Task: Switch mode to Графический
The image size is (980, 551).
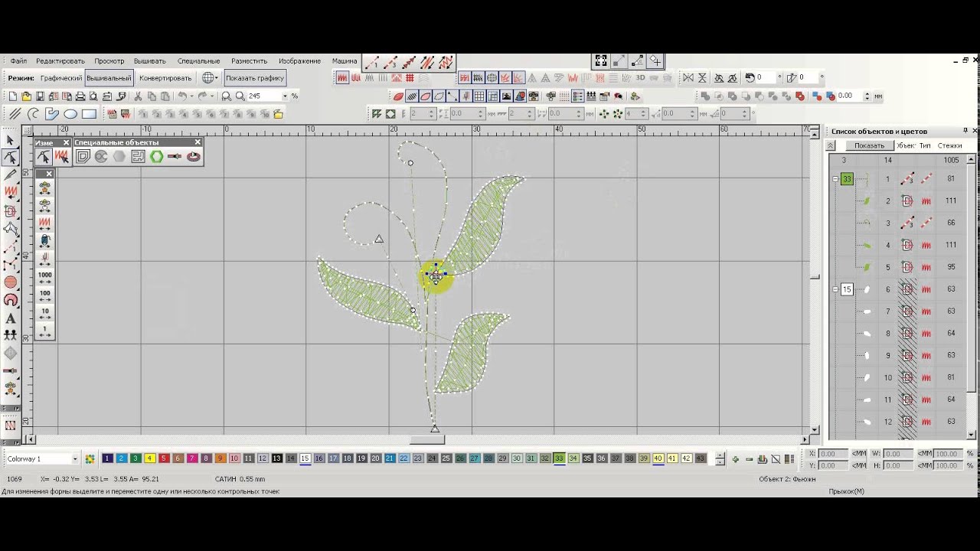Action: (x=61, y=78)
